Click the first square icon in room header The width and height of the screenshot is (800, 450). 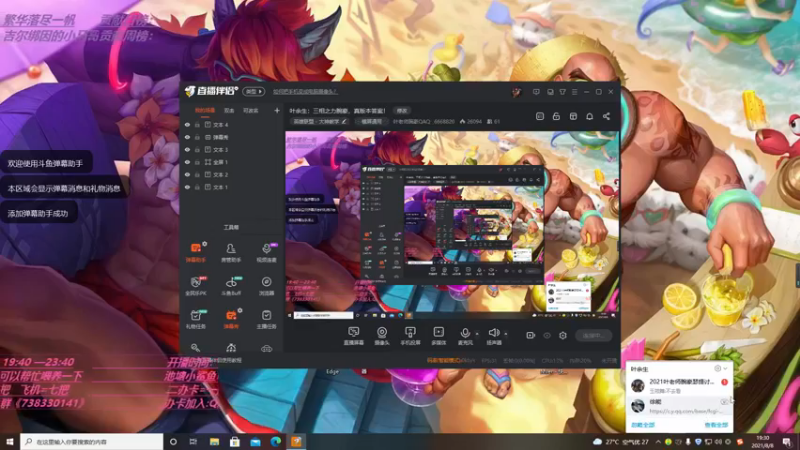point(540,116)
